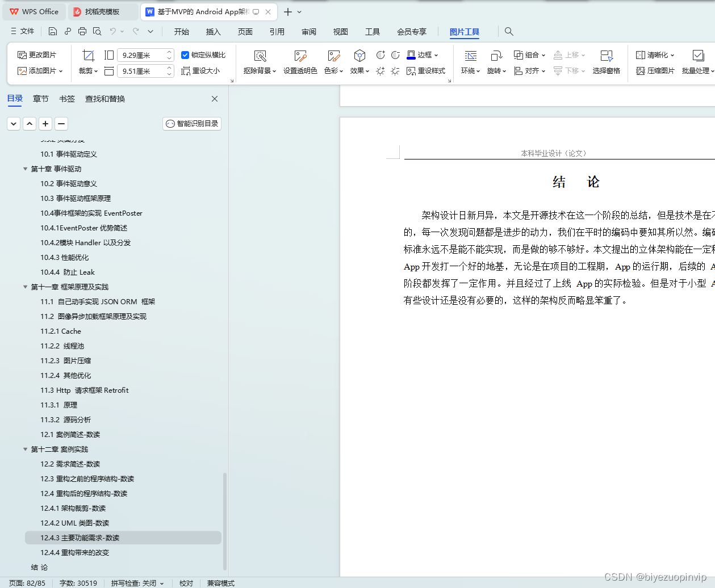Image resolution: width=715 pixels, height=588 pixels.
Task: Select outline item 11.3 Http 请求框架 Retrofit
Action: [x=84, y=390]
